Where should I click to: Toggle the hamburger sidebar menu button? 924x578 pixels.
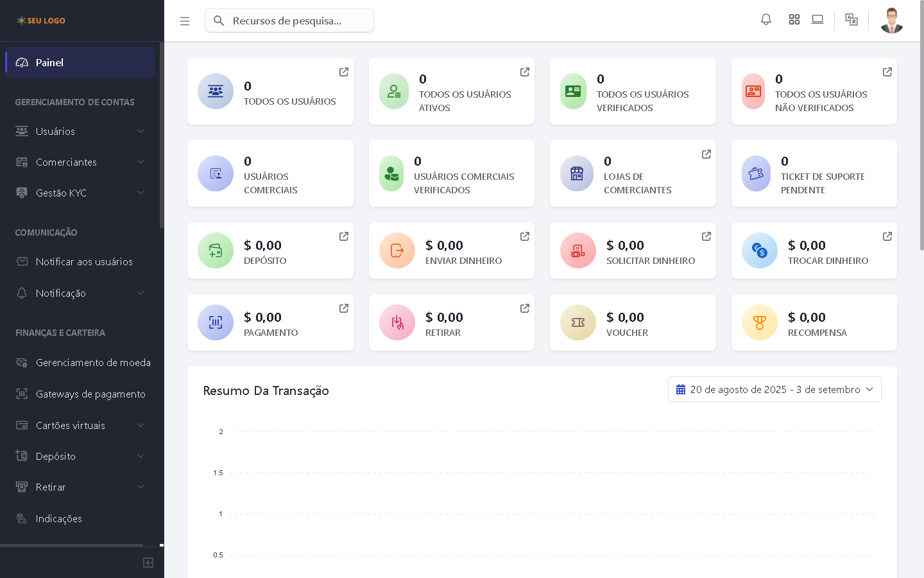185,21
